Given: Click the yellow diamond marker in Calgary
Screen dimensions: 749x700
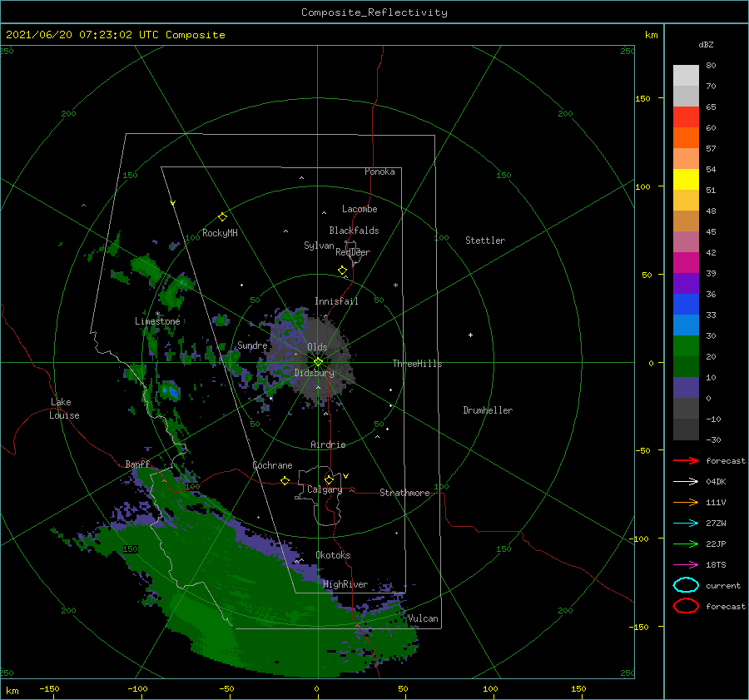Looking at the screenshot, I should tap(329, 479).
